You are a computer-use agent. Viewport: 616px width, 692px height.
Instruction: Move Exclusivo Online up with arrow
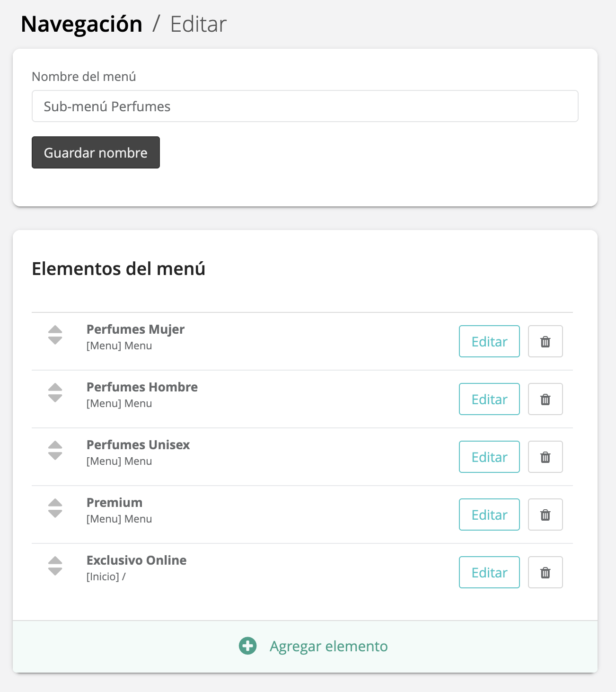[55, 560]
